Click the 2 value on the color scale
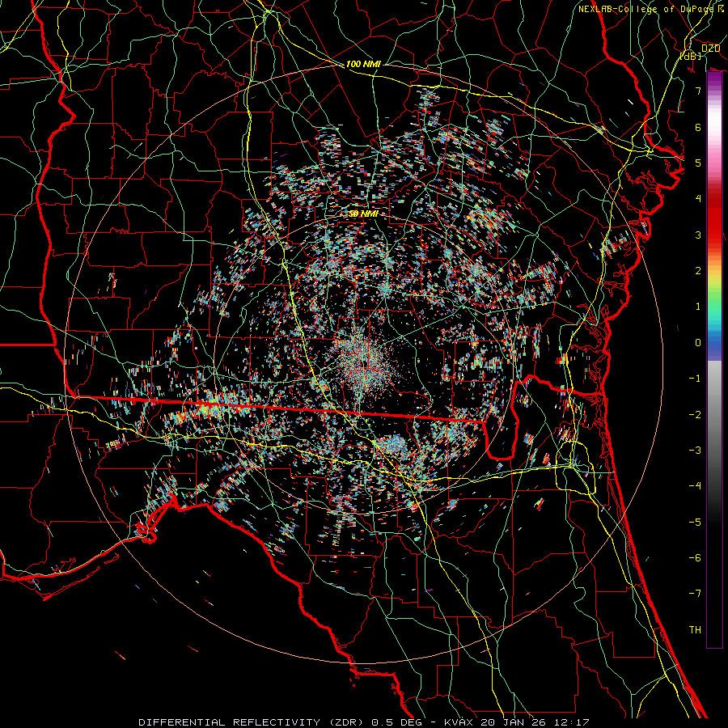The width and height of the screenshot is (728, 728). [698, 271]
